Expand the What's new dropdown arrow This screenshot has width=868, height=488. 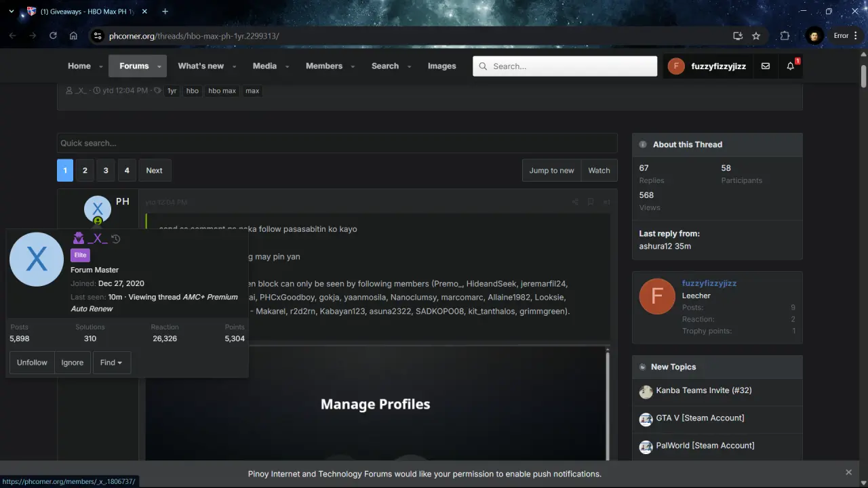235,66
